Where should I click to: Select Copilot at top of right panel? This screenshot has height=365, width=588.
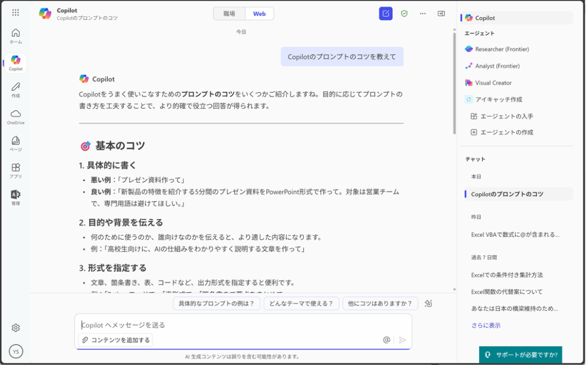click(517, 18)
